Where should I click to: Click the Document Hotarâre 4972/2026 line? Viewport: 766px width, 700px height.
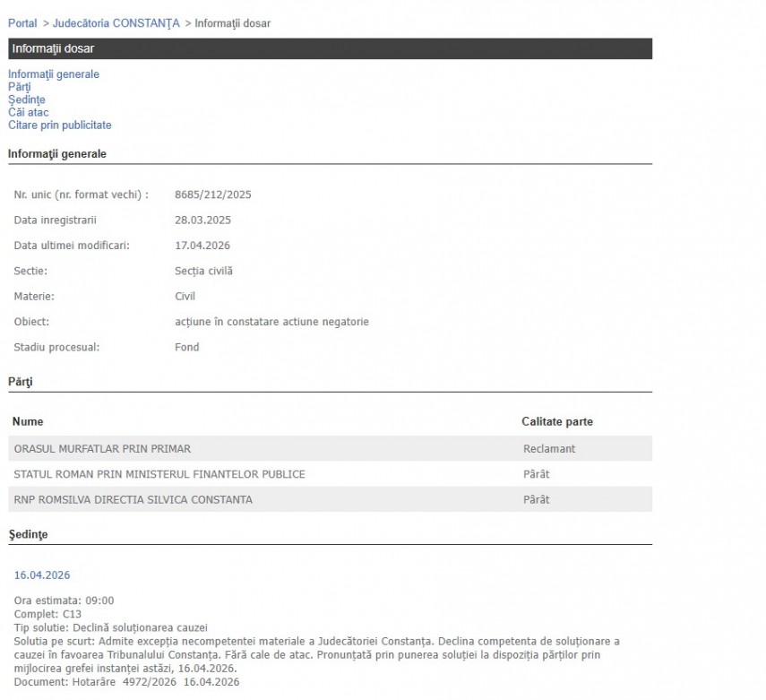pos(126,682)
